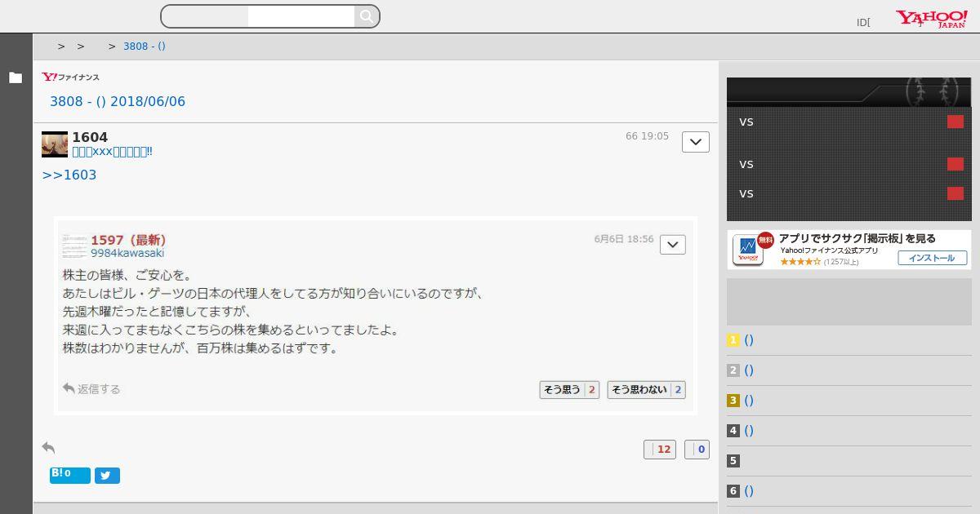Image resolution: width=980 pixels, height=514 pixels.
Task: Click the rank 5 badge in the ranking list
Action: click(x=733, y=461)
